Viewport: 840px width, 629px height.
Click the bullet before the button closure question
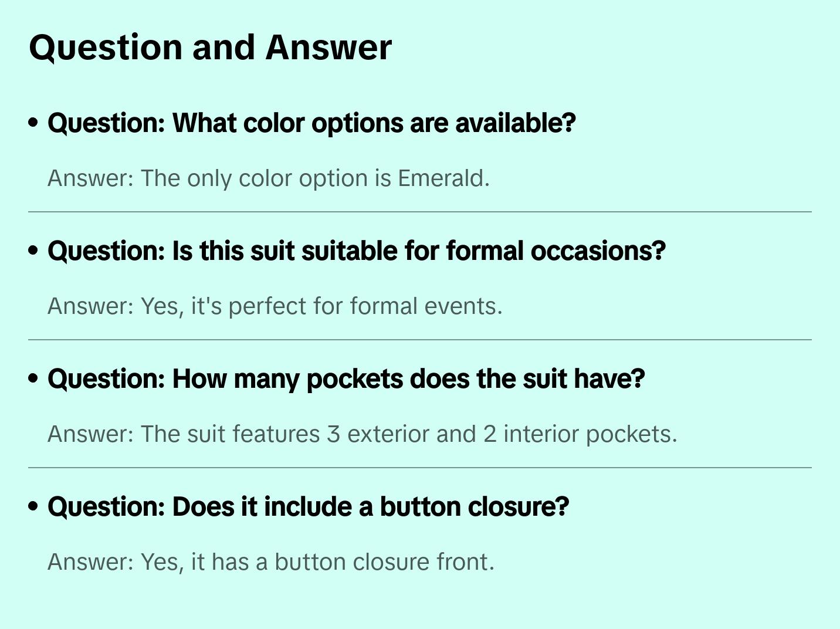point(33,506)
